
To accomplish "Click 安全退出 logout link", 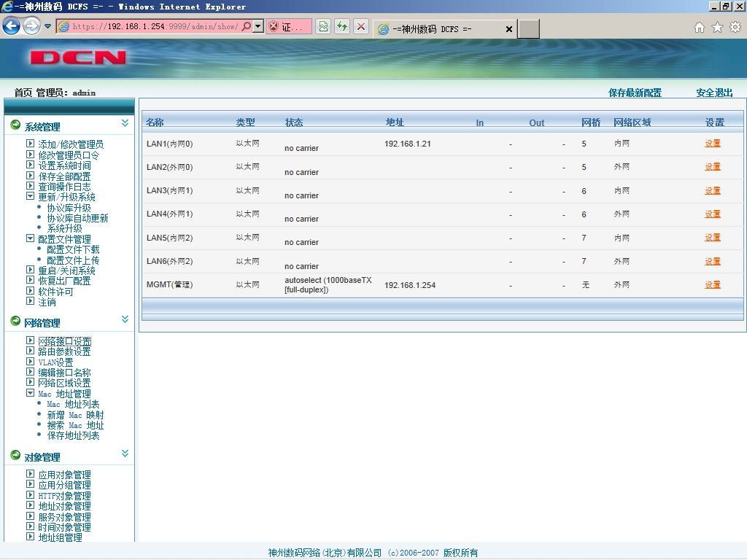I will [x=714, y=93].
